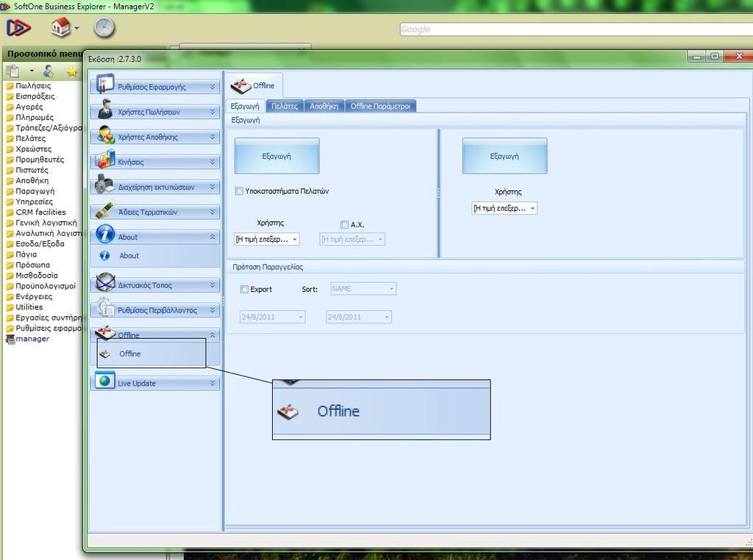
Task: Click the Ρυθμίσεις Περιβάλλοντος gear icon
Action: [104, 307]
